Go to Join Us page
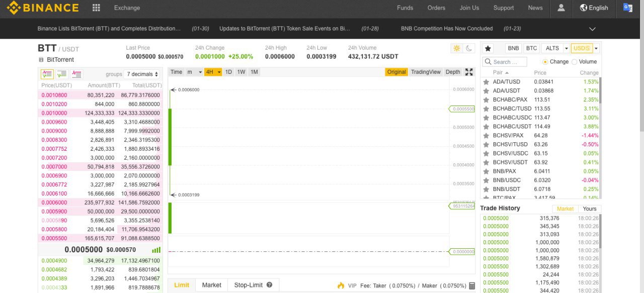 click(x=469, y=8)
